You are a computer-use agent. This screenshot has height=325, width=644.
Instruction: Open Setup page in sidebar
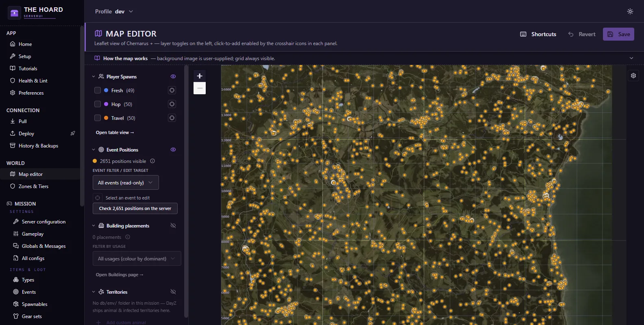click(x=41, y=56)
